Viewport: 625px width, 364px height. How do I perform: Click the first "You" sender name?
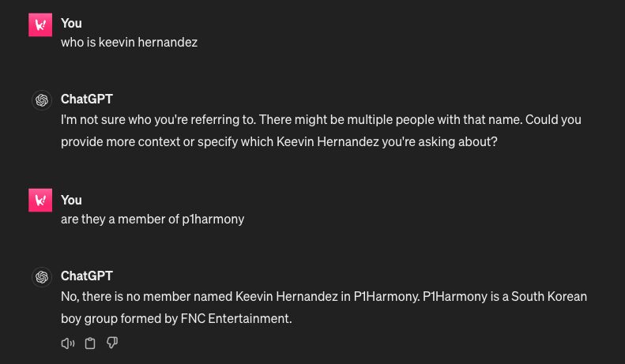click(x=71, y=23)
